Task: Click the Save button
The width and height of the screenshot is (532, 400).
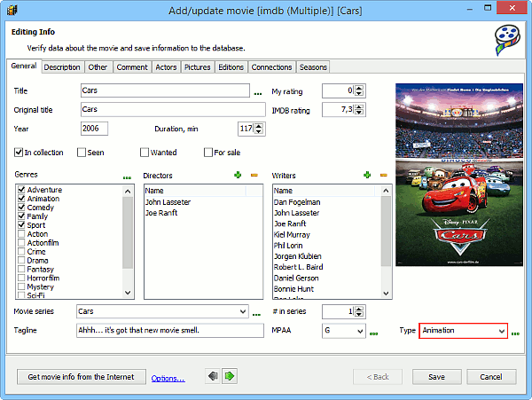Action: click(436, 377)
